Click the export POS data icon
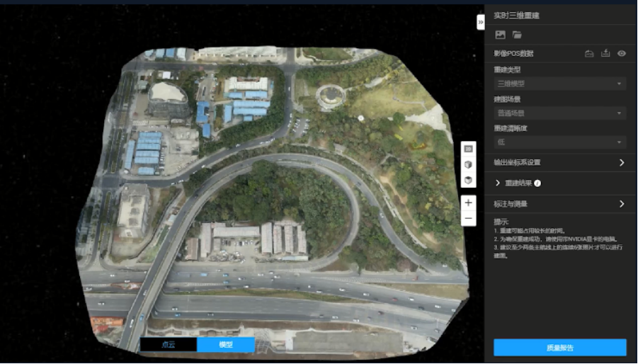638x364 pixels. pos(605,54)
